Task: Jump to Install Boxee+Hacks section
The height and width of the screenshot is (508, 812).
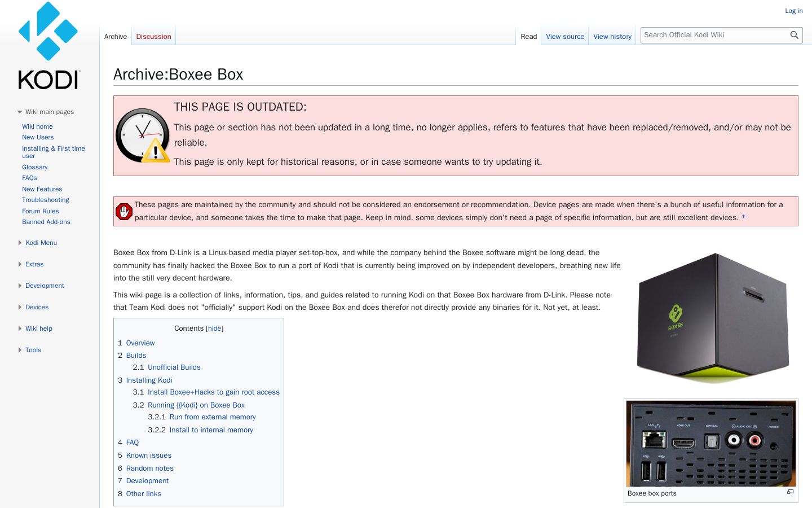Action: tap(214, 392)
